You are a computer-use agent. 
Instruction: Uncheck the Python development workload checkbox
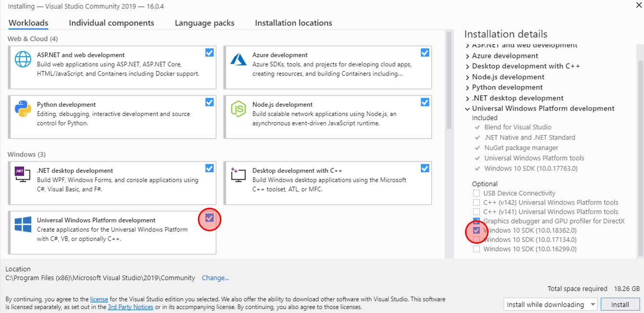coord(209,102)
